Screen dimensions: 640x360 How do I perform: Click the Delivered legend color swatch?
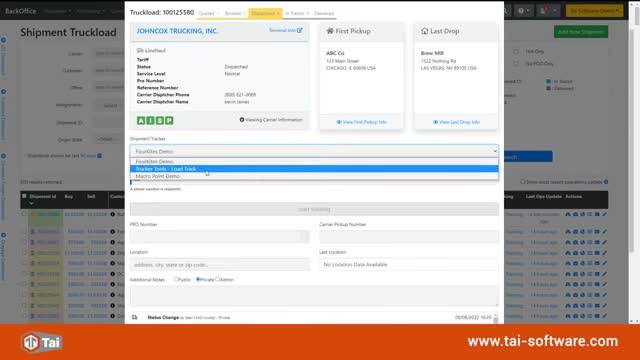coord(549,88)
